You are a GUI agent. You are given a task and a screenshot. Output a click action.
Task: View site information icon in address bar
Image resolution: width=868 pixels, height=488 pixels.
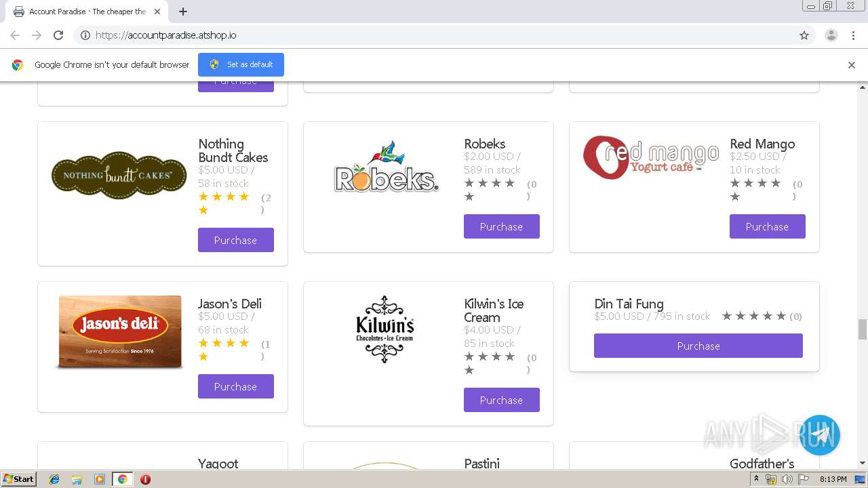[85, 35]
